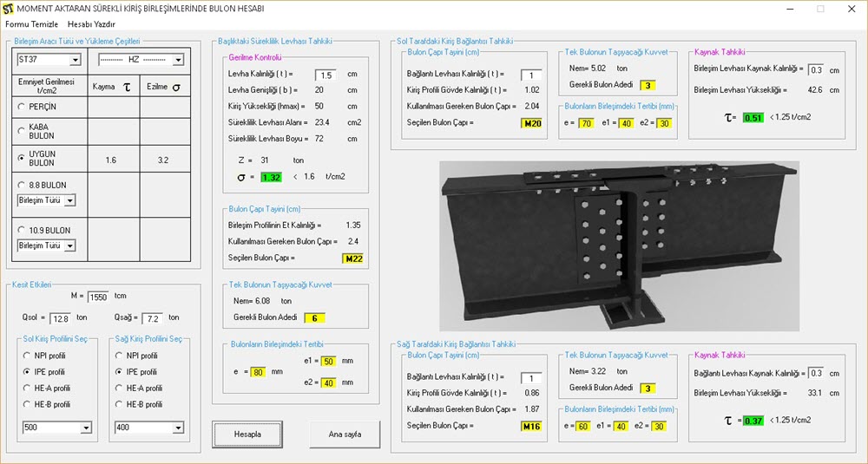The image size is (868, 464).
Task: Open the right beam size dropdown showing 400
Action: point(178,428)
